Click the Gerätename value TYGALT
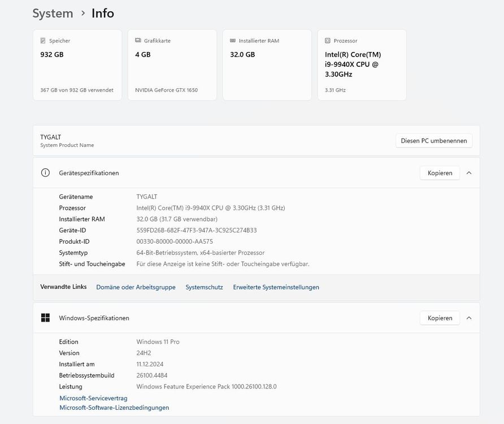 (x=146, y=197)
